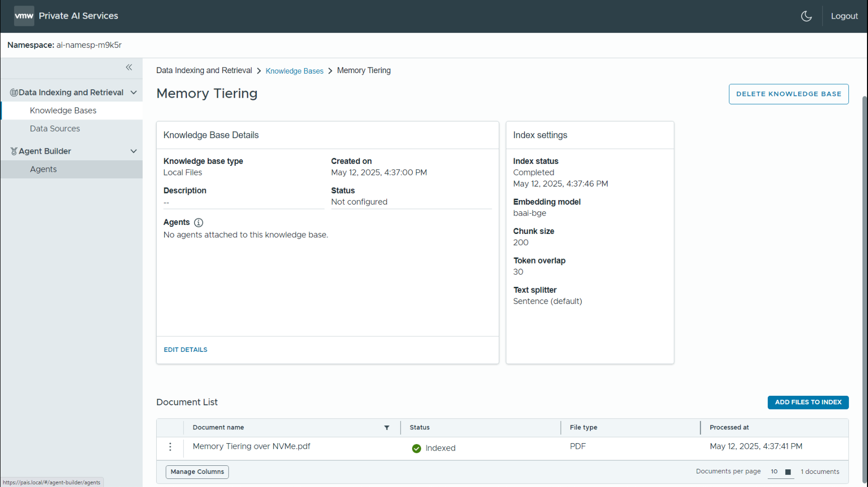Collapse the Data Indexing and Retrieval section
The image size is (868, 487).
[x=133, y=92]
